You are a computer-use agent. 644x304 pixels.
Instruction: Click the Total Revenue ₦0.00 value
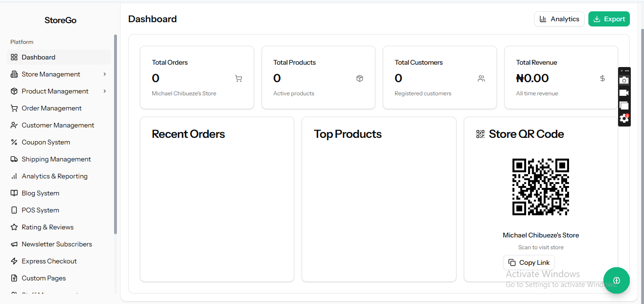[532, 78]
